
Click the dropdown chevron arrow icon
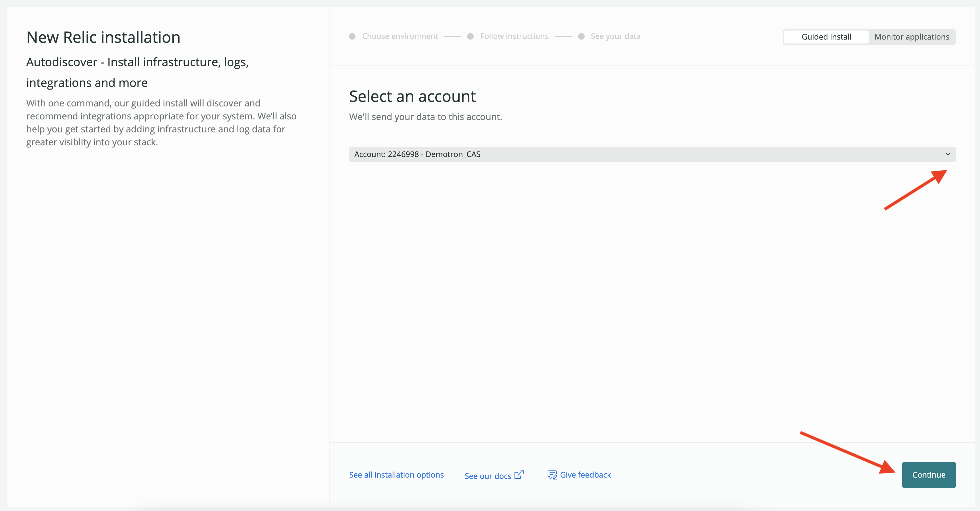point(948,154)
